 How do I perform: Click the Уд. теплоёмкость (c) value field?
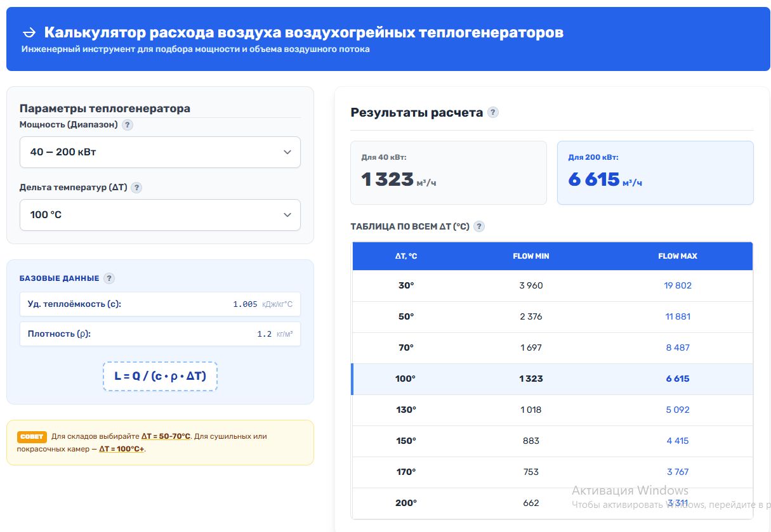[160, 304]
